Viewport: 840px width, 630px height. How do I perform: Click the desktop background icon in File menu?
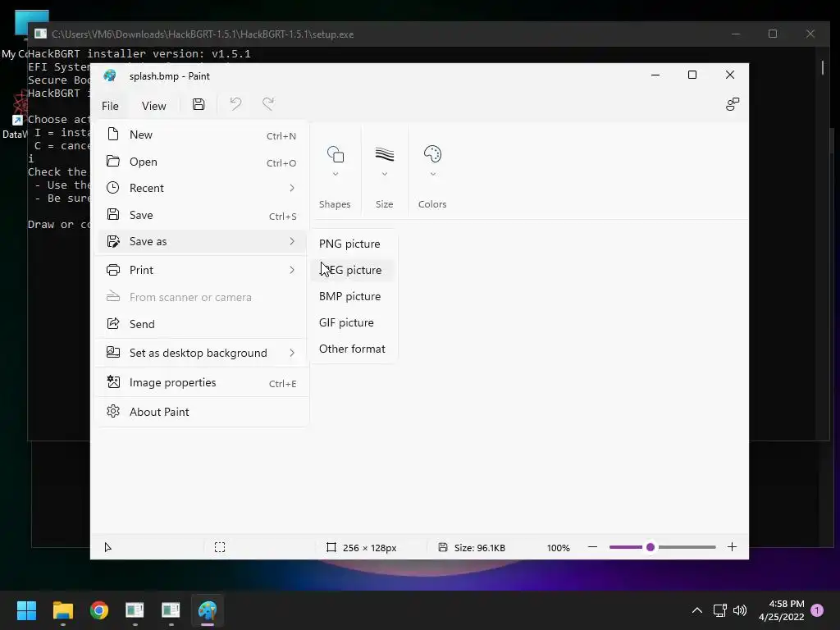(113, 352)
